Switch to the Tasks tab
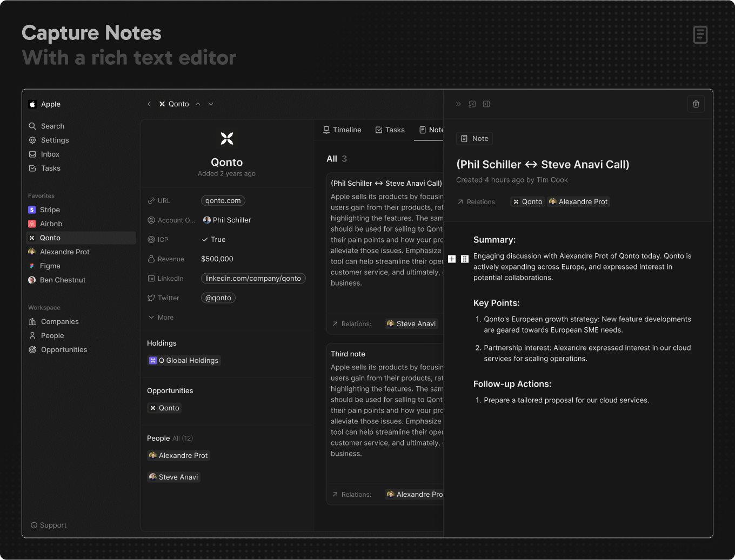 [x=390, y=130]
